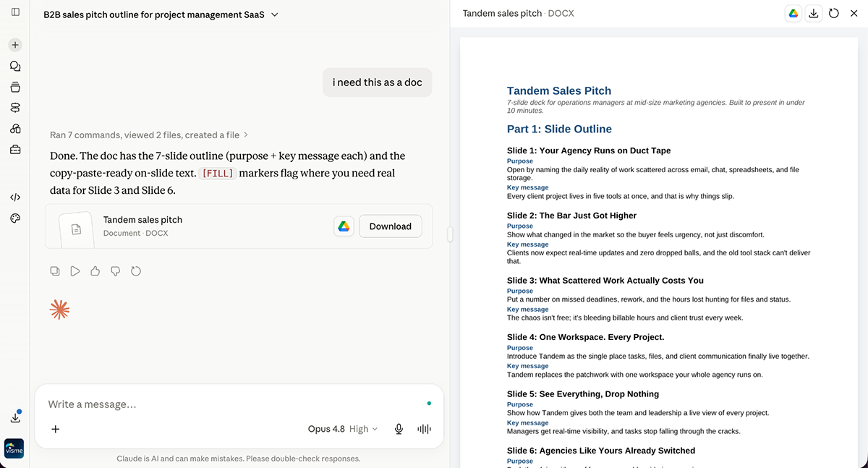Retry the response with regenerate icon
The image size is (868, 468).
pos(135,271)
